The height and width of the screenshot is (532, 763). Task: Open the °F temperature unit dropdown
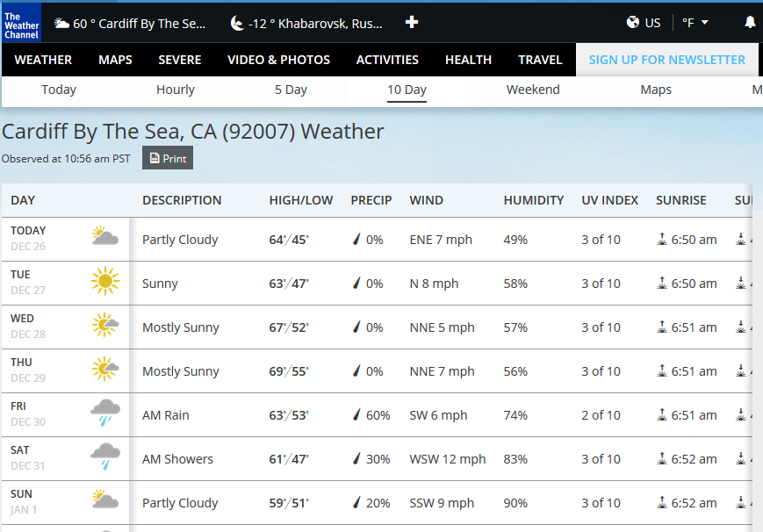(695, 23)
